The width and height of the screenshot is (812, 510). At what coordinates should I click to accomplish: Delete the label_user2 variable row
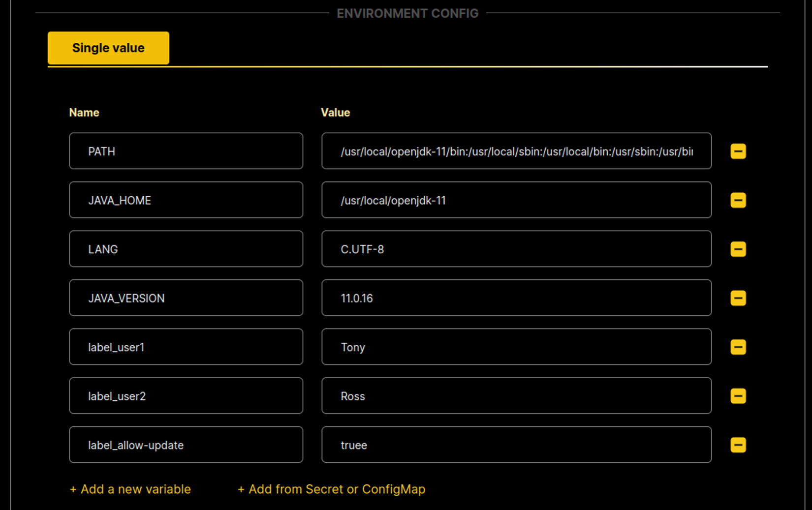click(738, 396)
